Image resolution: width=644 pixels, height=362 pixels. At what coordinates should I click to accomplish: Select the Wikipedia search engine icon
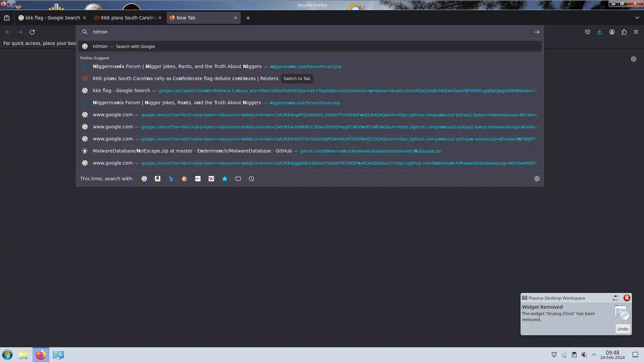tap(211, 179)
